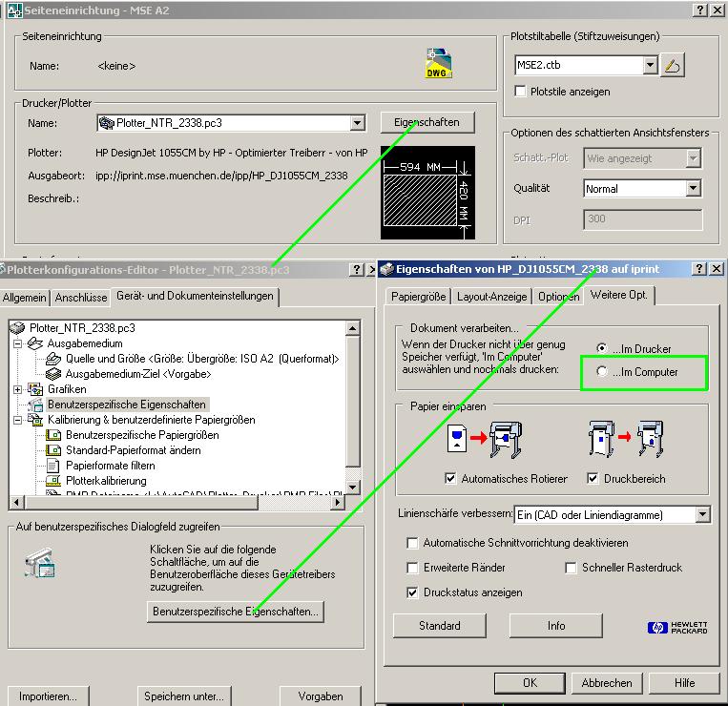Screen dimensions: 728x706
Task: Collapse Kalibrierung & benutzerdefinierte Papiergrößen node
Action: pos(17,420)
